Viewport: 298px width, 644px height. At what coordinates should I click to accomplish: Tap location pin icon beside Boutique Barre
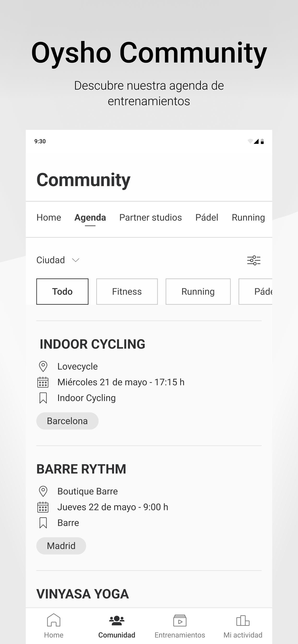click(43, 491)
